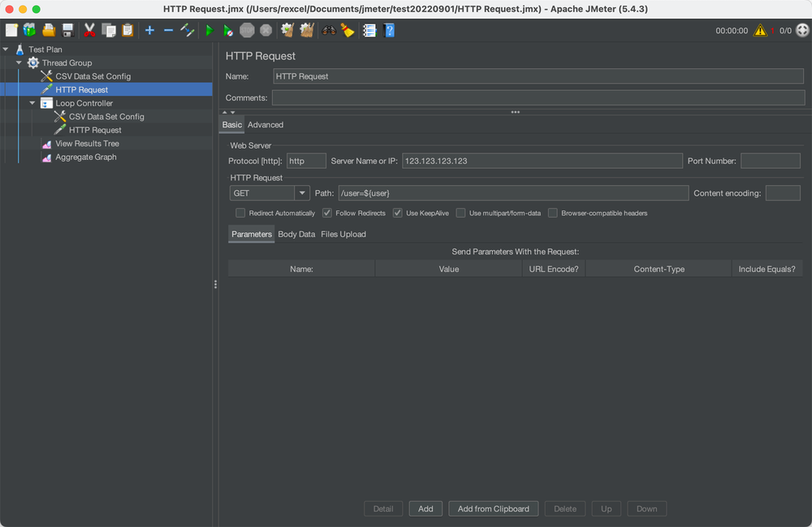Open the Help question mark icon

[x=389, y=30]
